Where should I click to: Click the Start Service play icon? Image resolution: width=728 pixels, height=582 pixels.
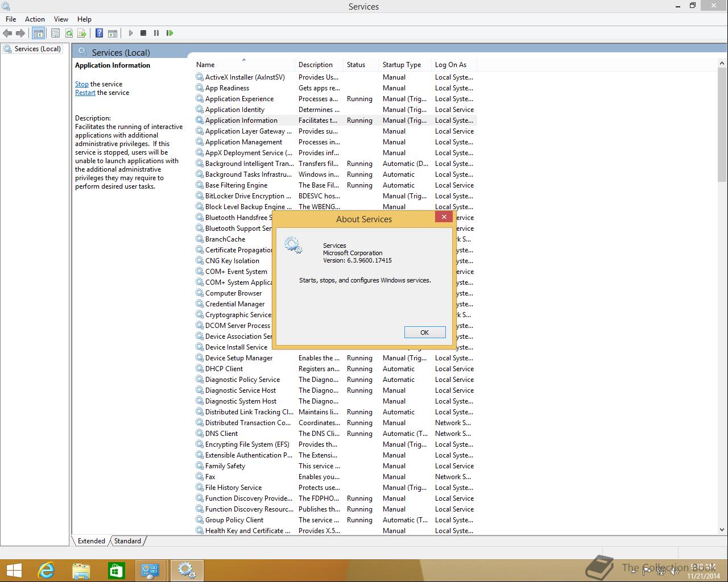131,33
